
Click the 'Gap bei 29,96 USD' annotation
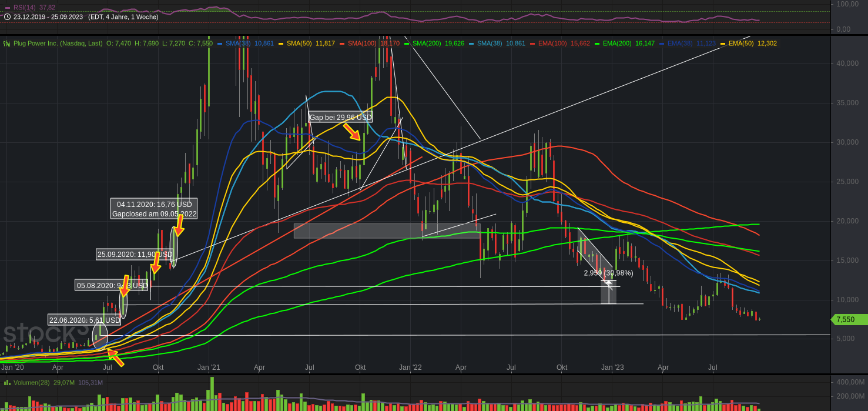point(340,117)
